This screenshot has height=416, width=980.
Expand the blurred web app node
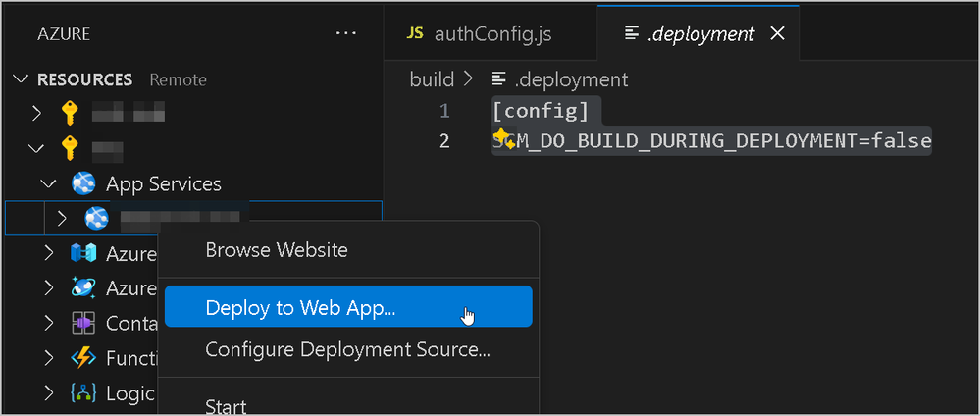[61, 219]
